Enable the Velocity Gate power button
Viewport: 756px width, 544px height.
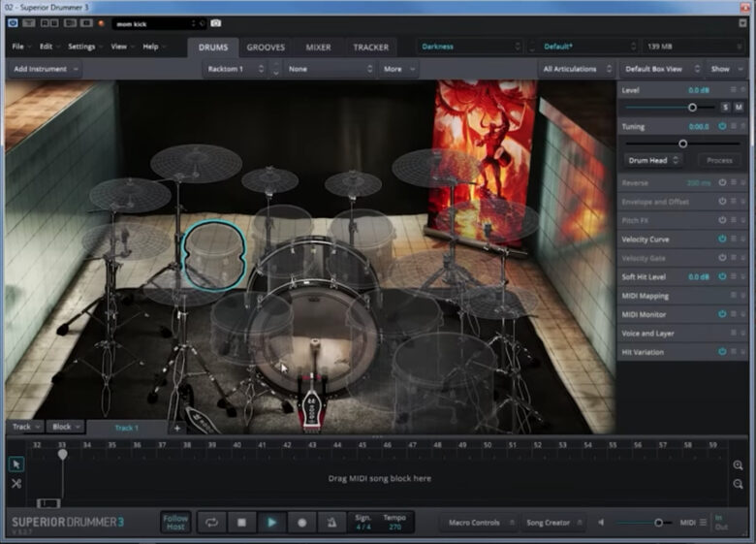[x=722, y=258]
